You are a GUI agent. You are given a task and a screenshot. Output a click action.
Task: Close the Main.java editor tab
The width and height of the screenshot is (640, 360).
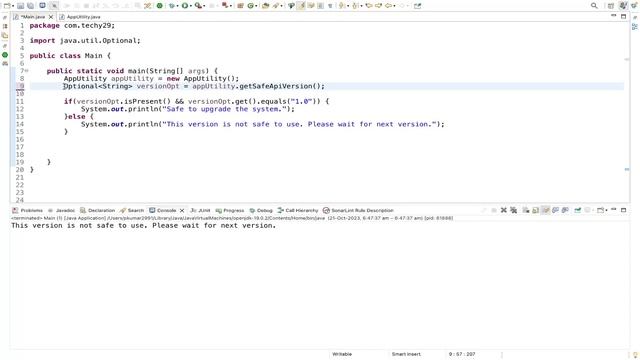[51, 17]
